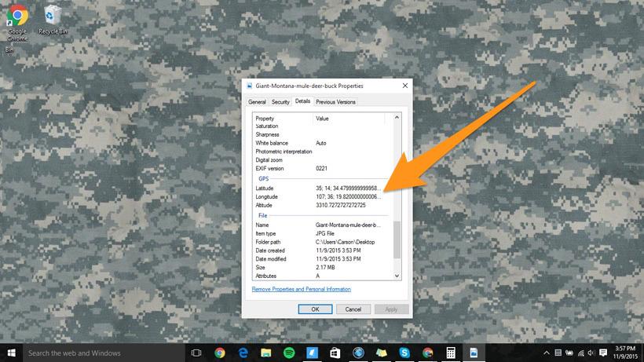Select the Digital zoom row

click(320, 160)
